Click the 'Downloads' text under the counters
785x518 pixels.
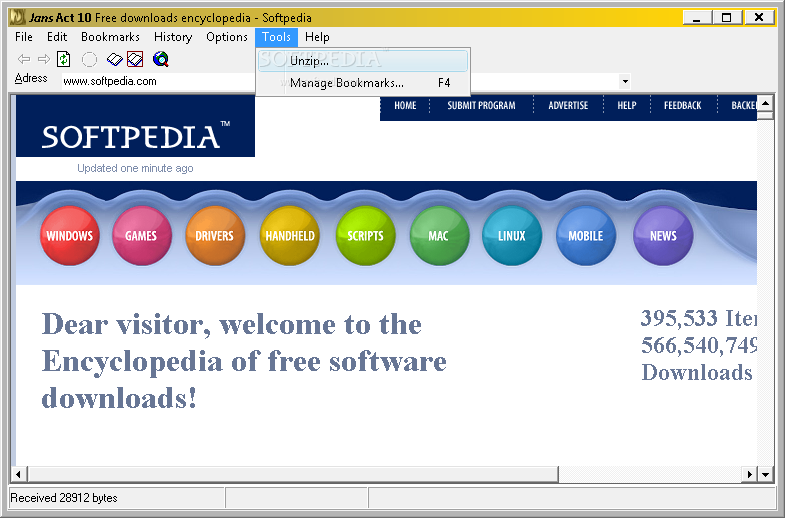coord(697,372)
